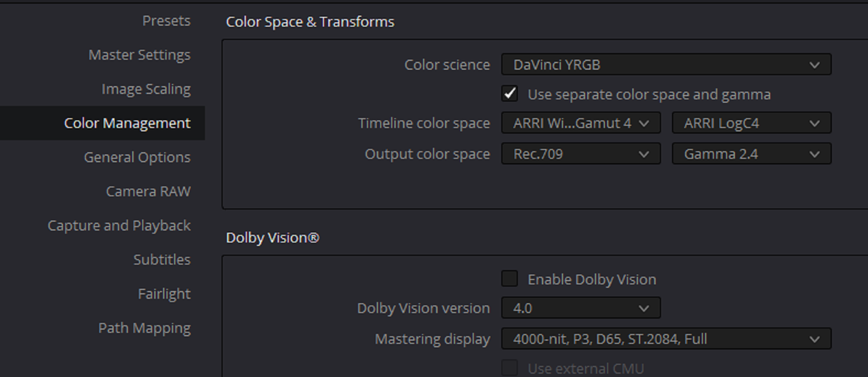This screenshot has width=868, height=377.
Task: Click the Use external CMU checkbox
Action: (x=509, y=368)
